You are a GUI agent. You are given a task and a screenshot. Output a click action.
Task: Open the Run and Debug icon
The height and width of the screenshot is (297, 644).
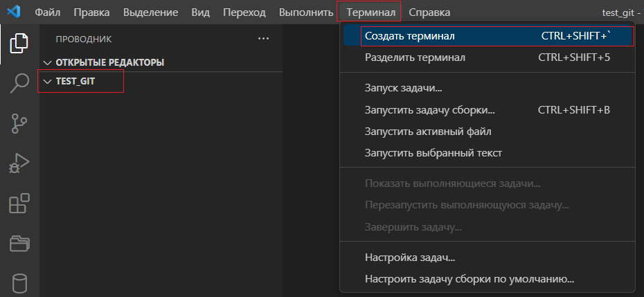pyautogui.click(x=19, y=163)
